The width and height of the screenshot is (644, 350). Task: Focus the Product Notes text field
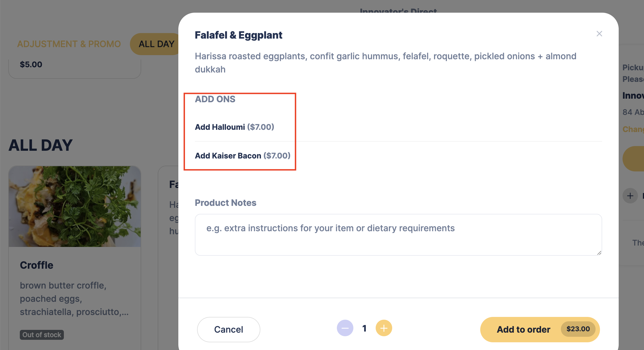click(398, 235)
